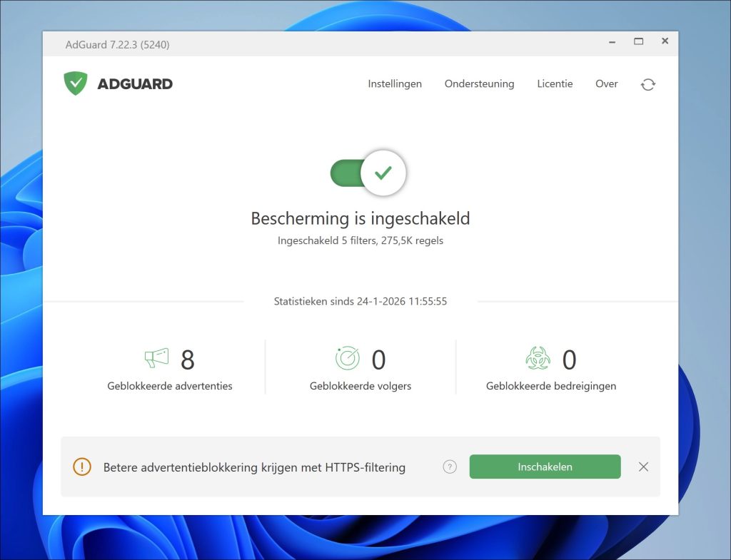Select the megaphone blocked ads icon

(155, 359)
